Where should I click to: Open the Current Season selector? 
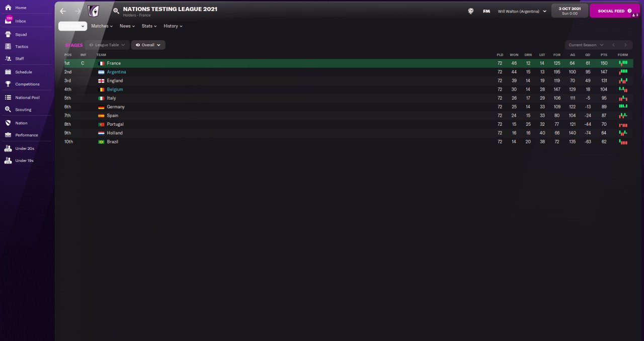click(586, 45)
